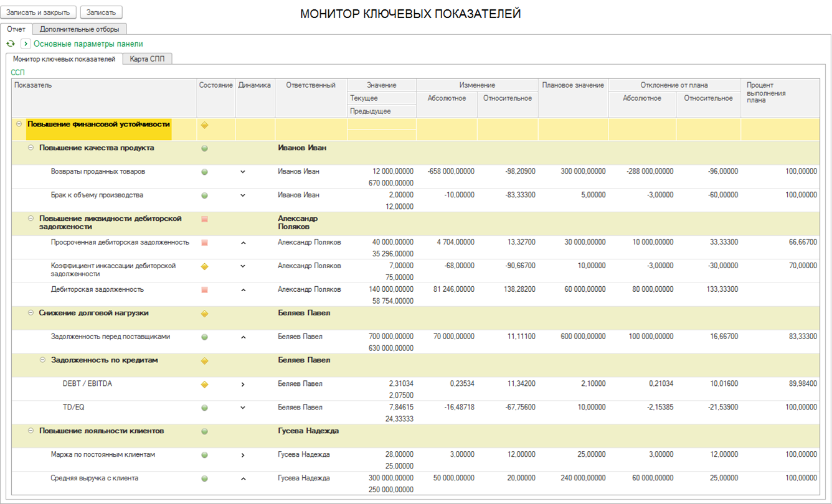Viewport: 832px width, 504px height.
Task: Click the green refresh icon
Action: (x=11, y=44)
